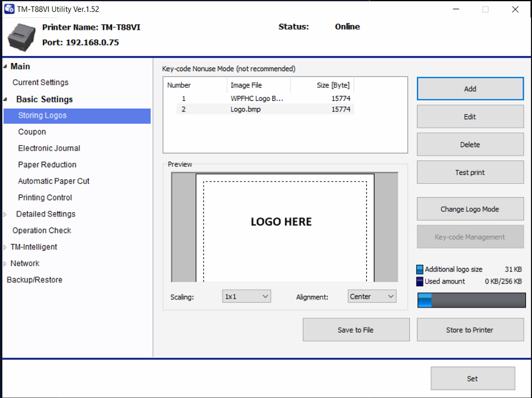Select Network label in tree
The image size is (532, 398).
(25, 264)
